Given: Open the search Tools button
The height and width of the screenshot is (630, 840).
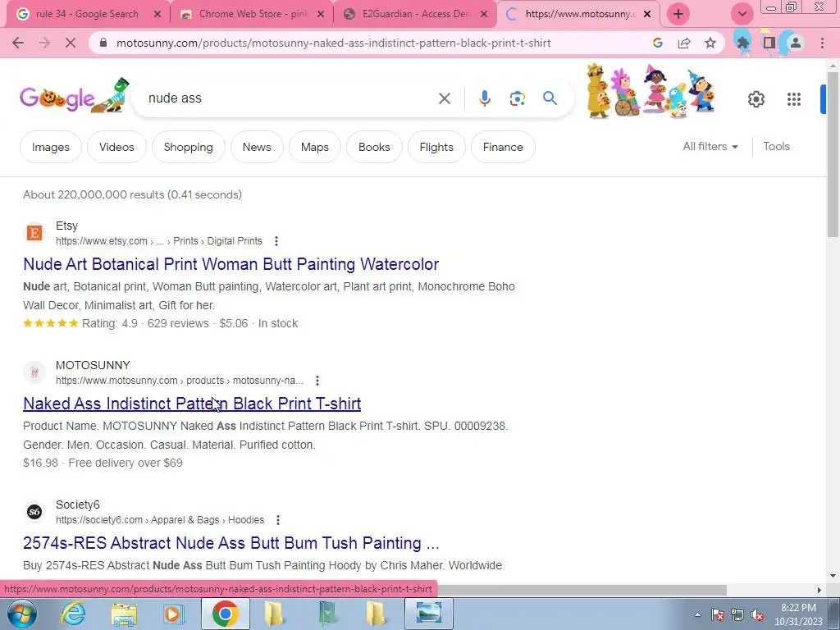Looking at the screenshot, I should click(x=776, y=146).
